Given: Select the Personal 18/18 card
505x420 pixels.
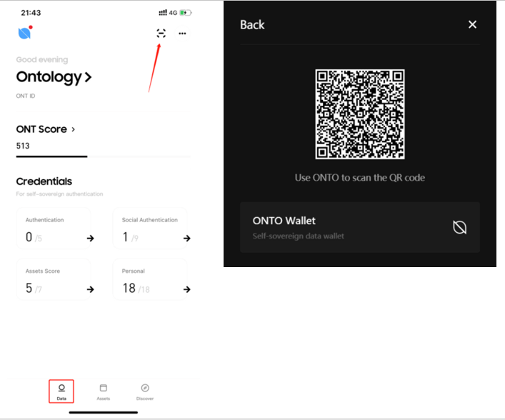Looking at the screenshot, I should coord(150,279).
